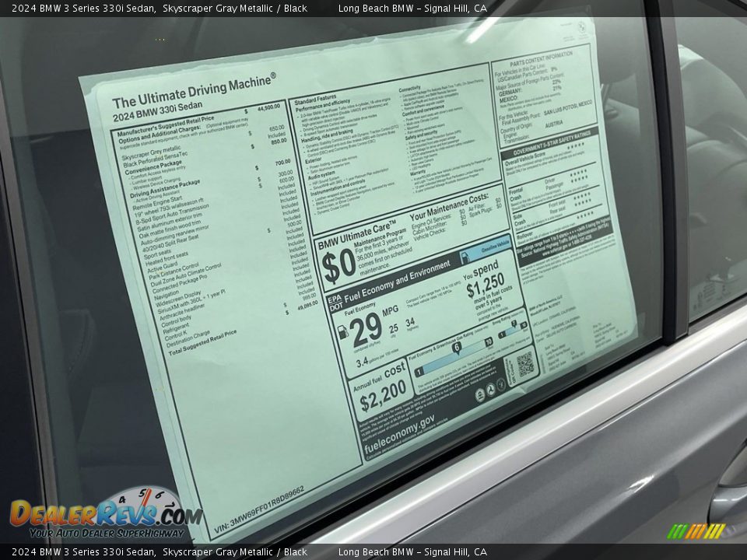The height and width of the screenshot is (560, 747).
Task: Click the 'Convenience Package' entry
Action: coord(153,168)
